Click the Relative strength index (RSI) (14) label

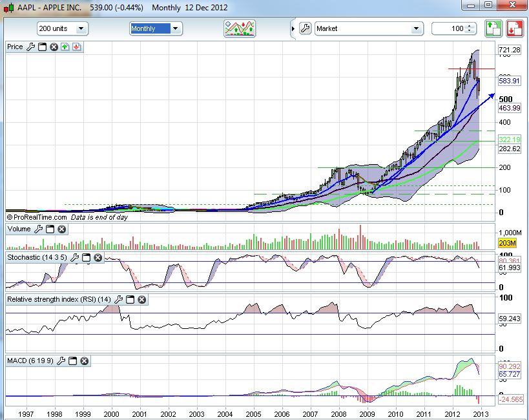[59, 299]
